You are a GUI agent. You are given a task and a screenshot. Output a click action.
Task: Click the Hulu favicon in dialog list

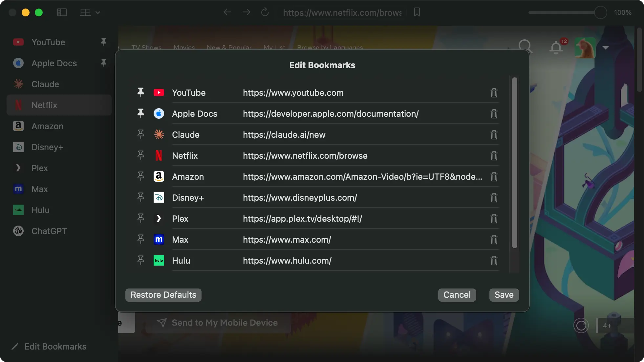click(159, 261)
